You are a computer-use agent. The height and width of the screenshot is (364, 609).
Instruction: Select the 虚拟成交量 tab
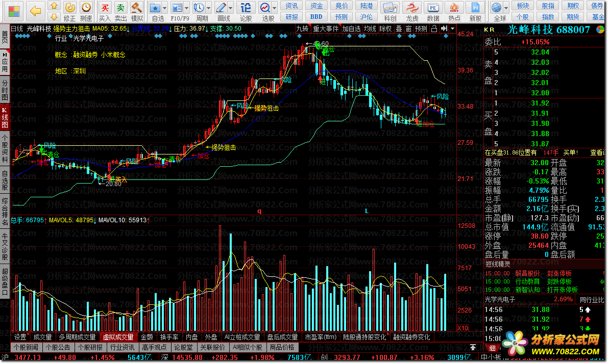(118, 337)
